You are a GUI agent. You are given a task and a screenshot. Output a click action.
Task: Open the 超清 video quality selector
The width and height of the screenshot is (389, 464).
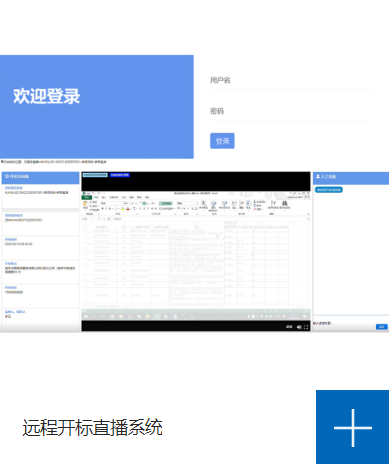[289, 327]
